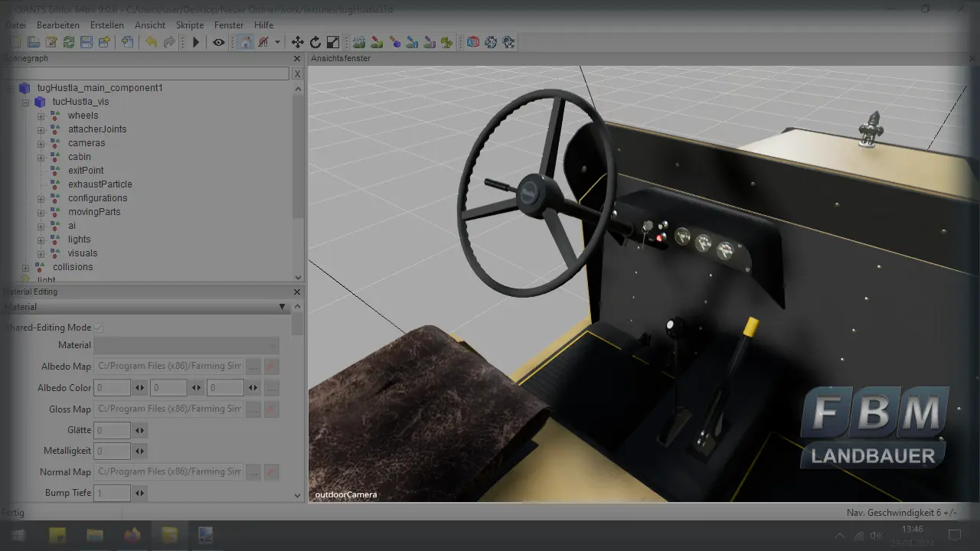Screen dimensions: 980x551
Task: Select the Rotate tool
Action: [315, 42]
